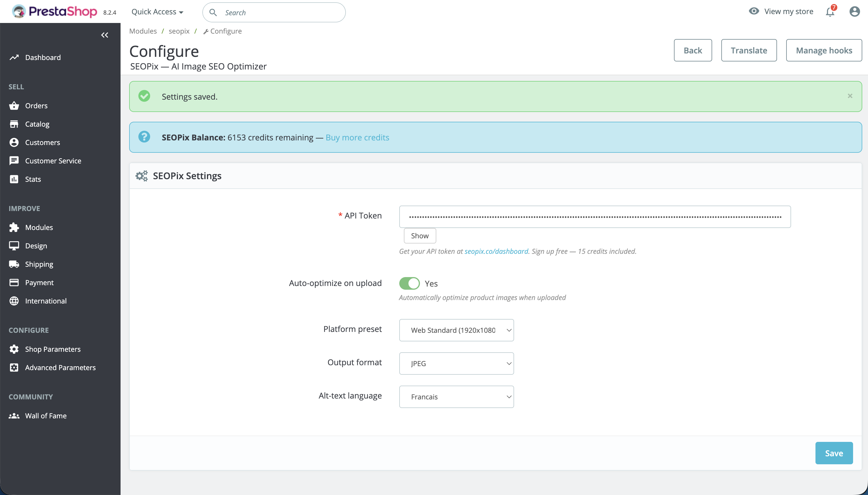Click the Buy more credits link
The width and height of the screenshot is (868, 495).
(x=357, y=137)
